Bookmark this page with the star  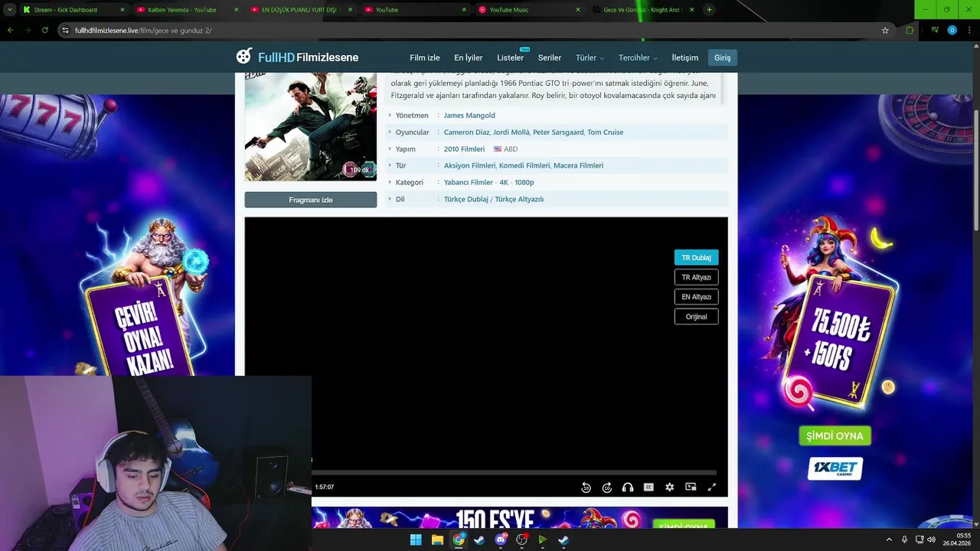click(x=885, y=31)
